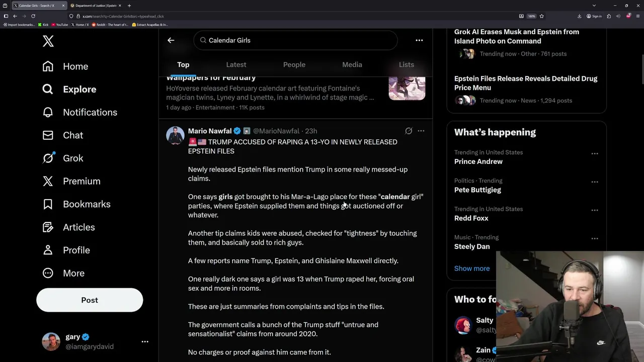Open Home from the sidebar
This screenshot has height=362, width=644.
tap(65, 66)
